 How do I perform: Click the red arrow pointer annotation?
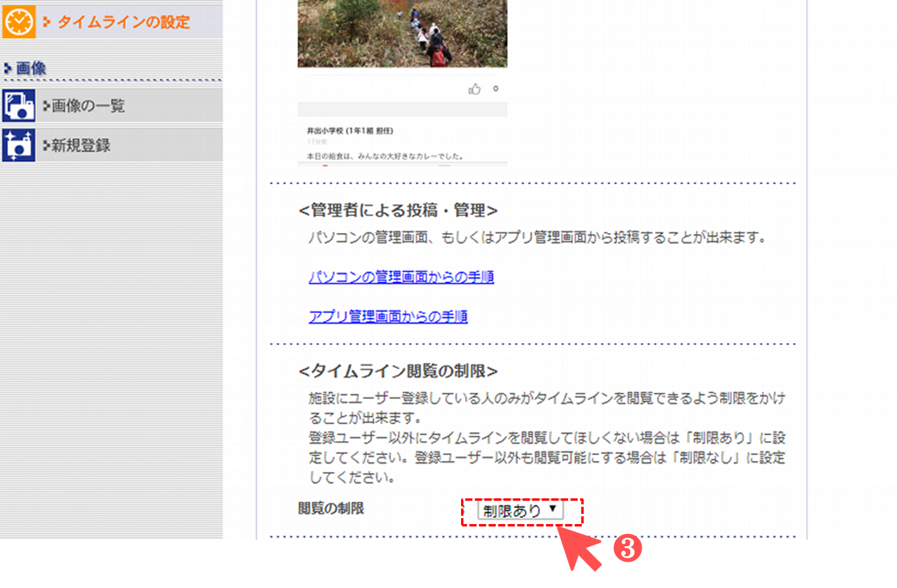[579, 549]
